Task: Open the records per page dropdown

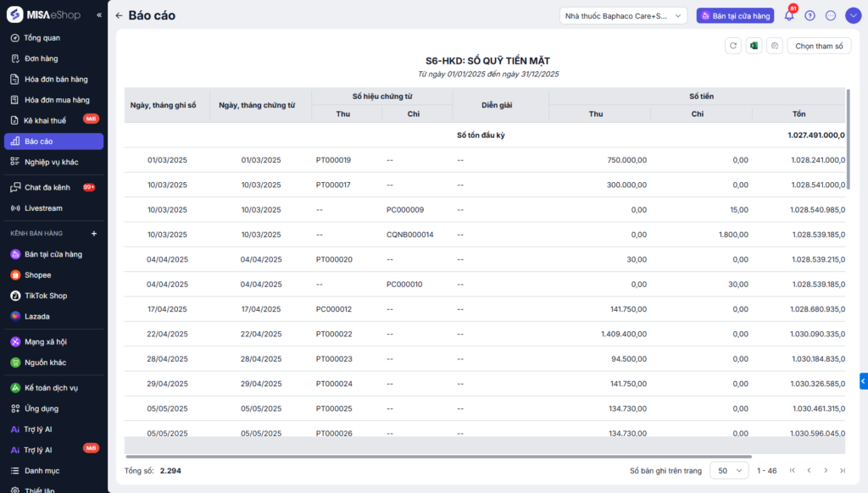Action: tap(729, 470)
